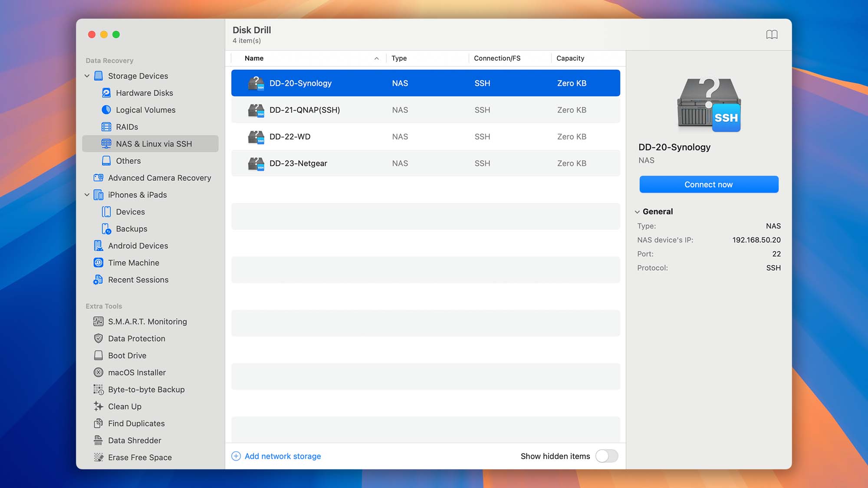Select Data Shredder tool
The width and height of the screenshot is (868, 488).
coord(135,440)
